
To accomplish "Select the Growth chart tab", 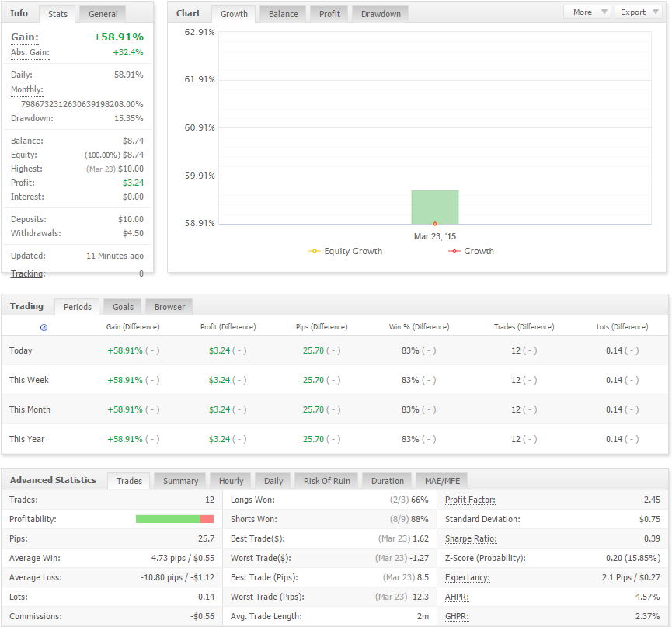I will coord(234,14).
